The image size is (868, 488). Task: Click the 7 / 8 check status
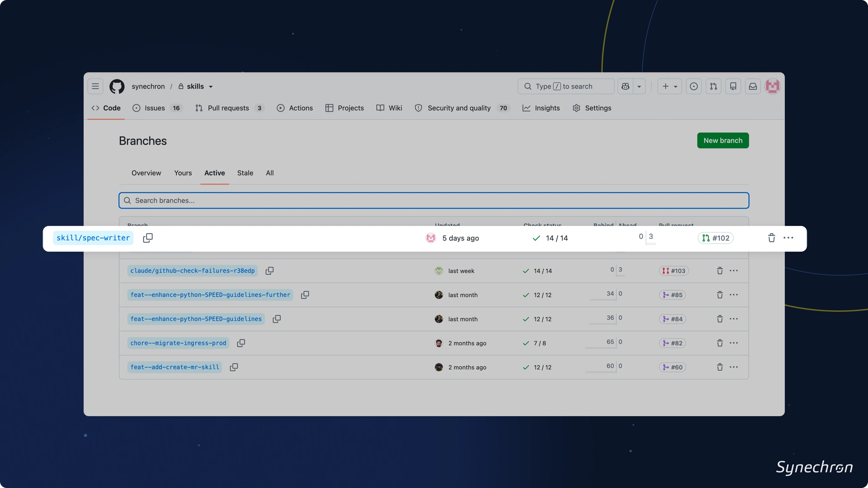(535, 343)
